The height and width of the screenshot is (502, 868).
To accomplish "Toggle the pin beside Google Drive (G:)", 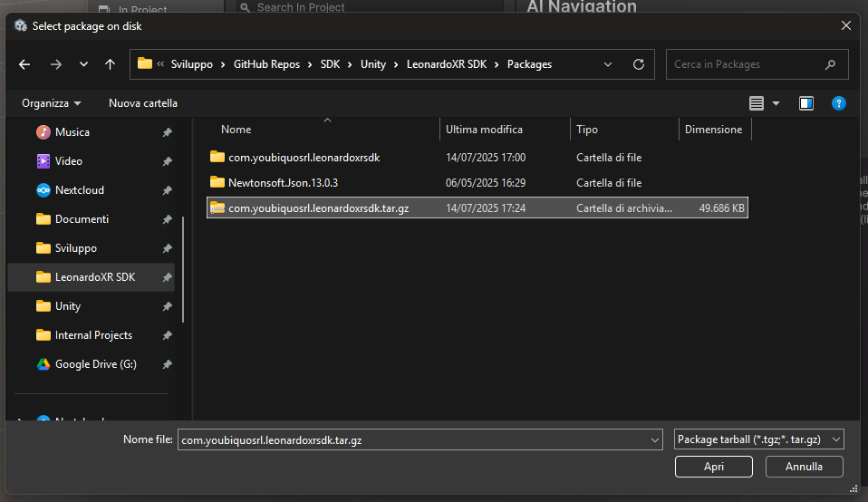I will click(x=167, y=365).
